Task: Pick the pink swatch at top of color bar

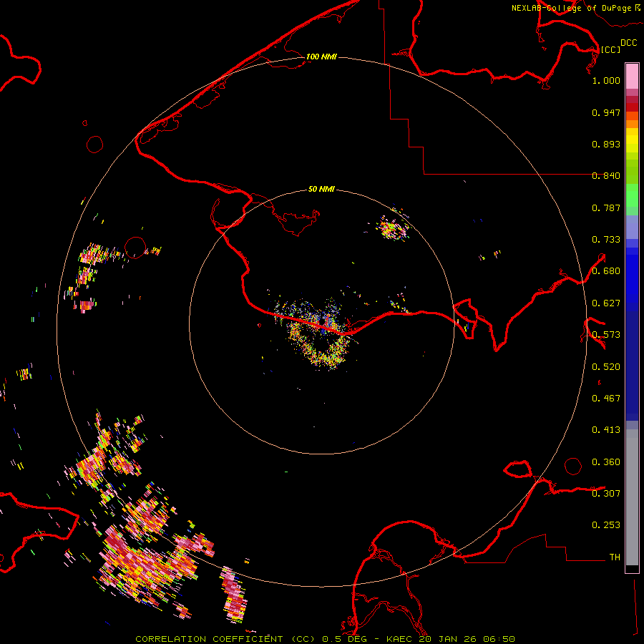Action: pos(632,74)
